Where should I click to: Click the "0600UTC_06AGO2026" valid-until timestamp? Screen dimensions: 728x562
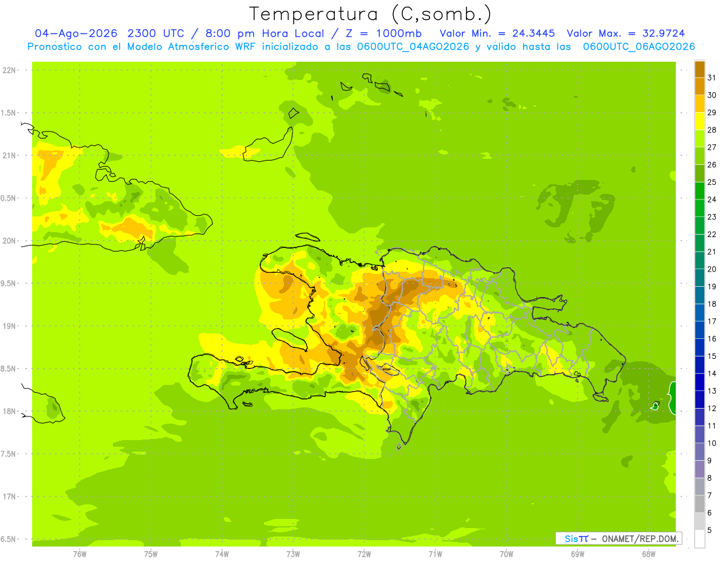[639, 47]
